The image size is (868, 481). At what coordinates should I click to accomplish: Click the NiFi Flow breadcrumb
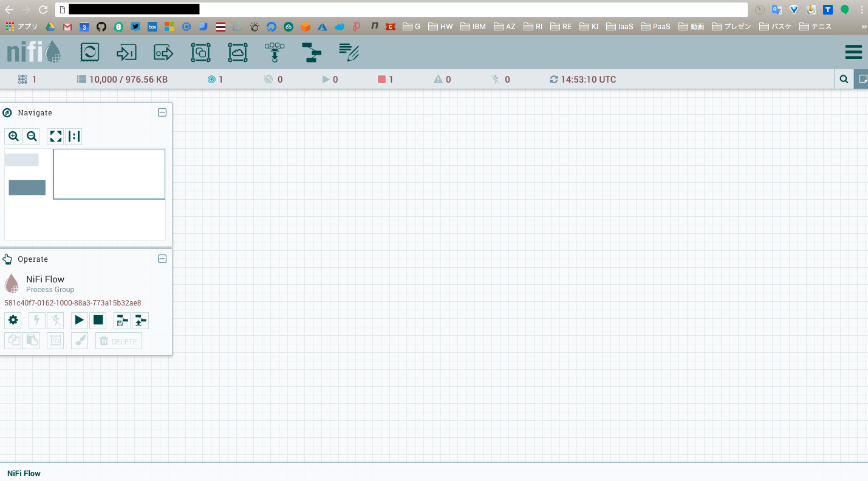[24, 473]
